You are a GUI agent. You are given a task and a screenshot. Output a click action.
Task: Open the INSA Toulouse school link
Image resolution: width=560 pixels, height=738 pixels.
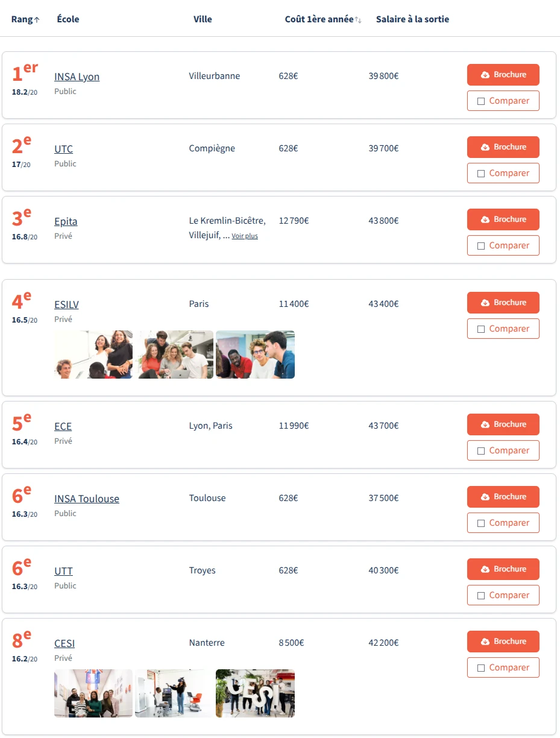[87, 499]
